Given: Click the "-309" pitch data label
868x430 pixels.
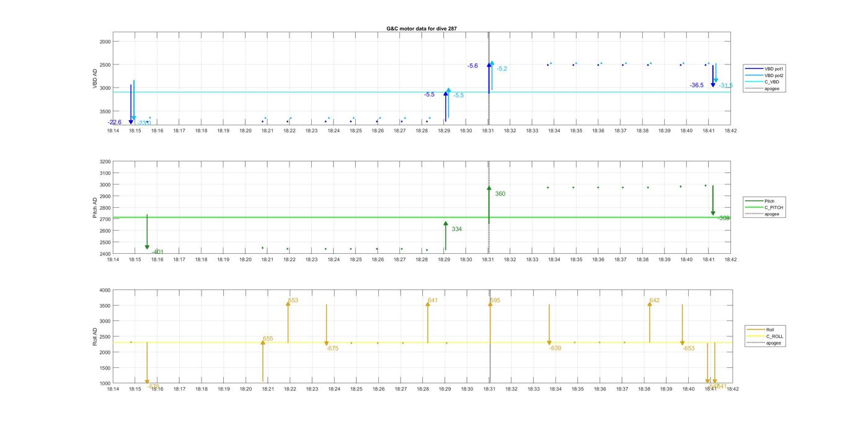Looking at the screenshot, I should point(724,218).
